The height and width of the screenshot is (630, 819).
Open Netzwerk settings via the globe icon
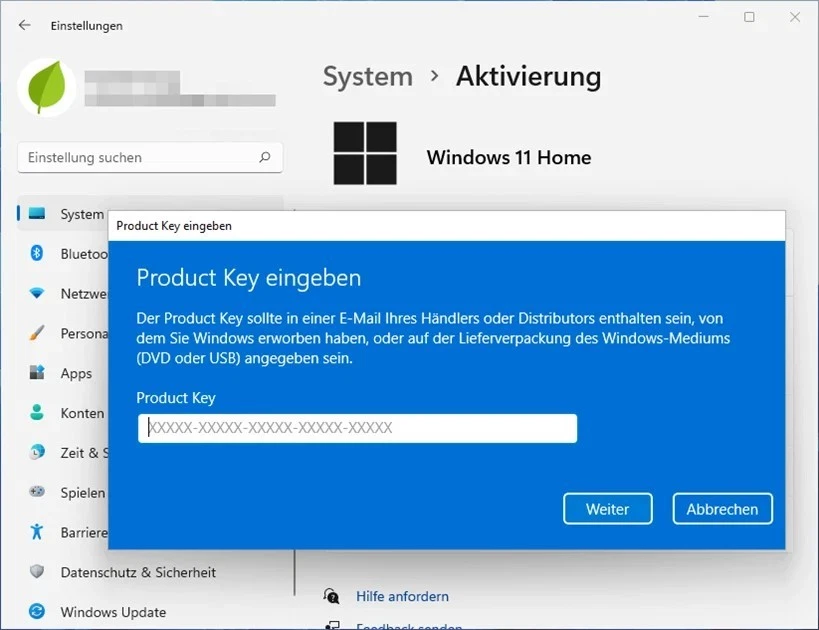[x=35, y=293]
